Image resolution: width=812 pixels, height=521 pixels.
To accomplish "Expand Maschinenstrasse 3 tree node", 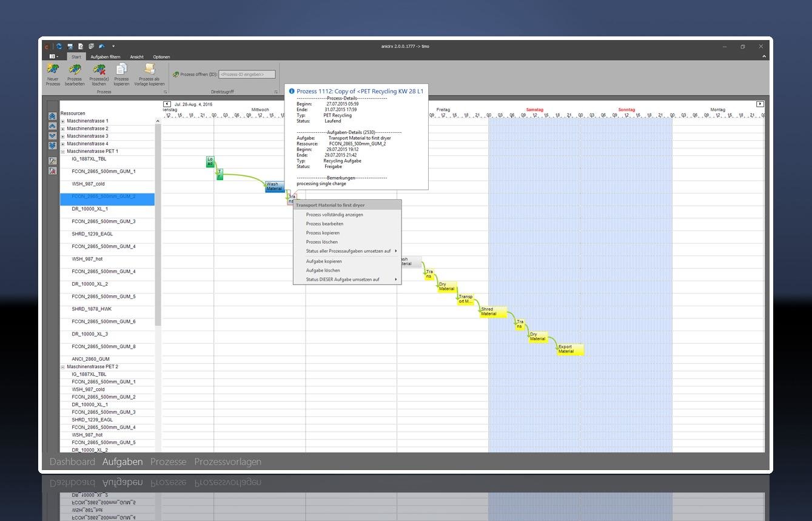I will (x=63, y=136).
